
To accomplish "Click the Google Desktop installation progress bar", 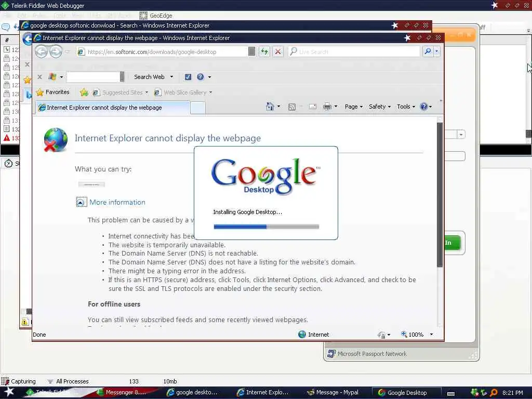I will coord(267,227).
